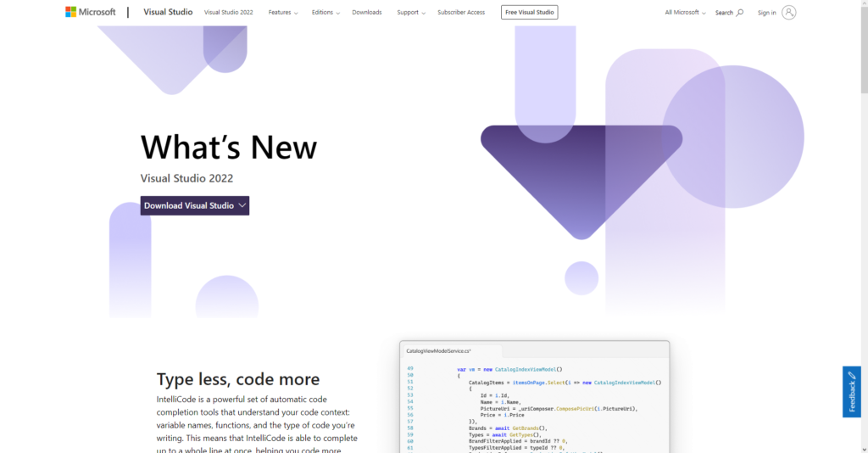This screenshot has height=453, width=868.
Task: Click the scrollbar up arrow
Action: (x=863, y=4)
